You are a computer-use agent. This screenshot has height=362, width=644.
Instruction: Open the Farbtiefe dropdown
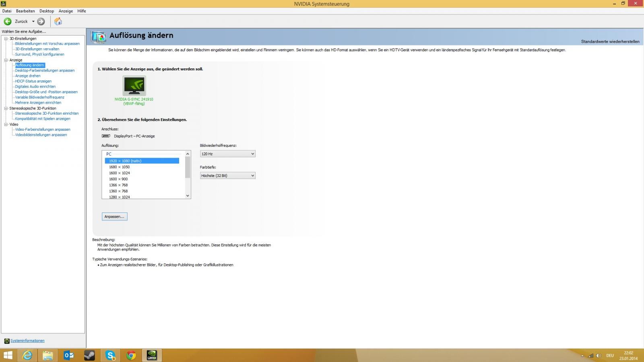(x=228, y=175)
